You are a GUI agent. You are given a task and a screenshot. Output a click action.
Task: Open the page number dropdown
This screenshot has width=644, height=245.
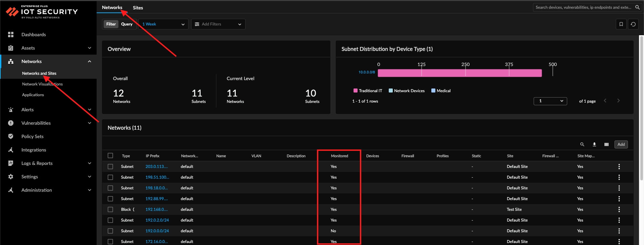coord(550,101)
